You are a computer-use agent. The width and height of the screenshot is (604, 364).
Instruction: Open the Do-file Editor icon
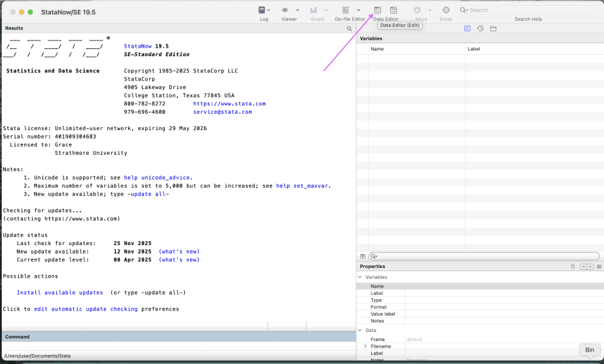[x=346, y=10]
